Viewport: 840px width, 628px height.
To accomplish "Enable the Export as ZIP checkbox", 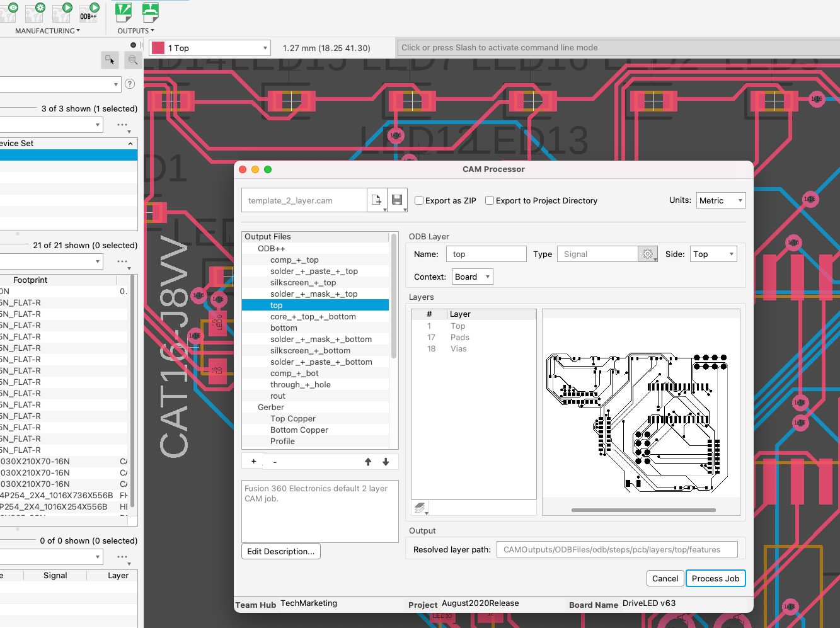I will (x=418, y=200).
